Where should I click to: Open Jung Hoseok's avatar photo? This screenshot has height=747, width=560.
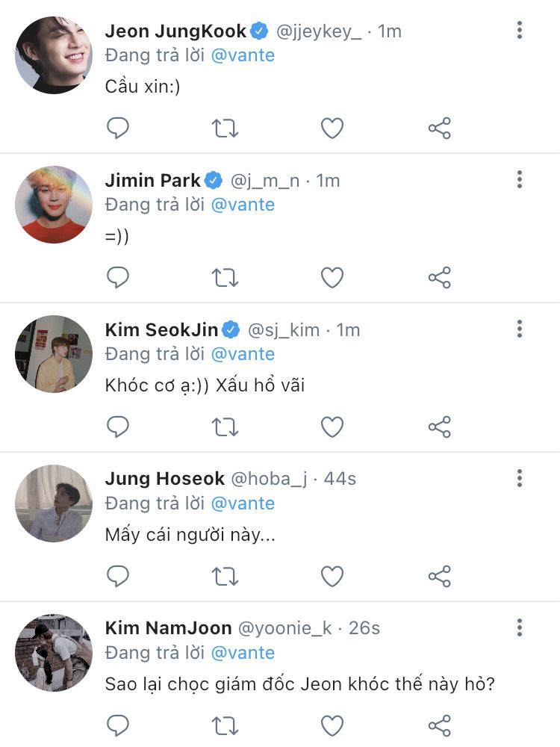(53, 503)
